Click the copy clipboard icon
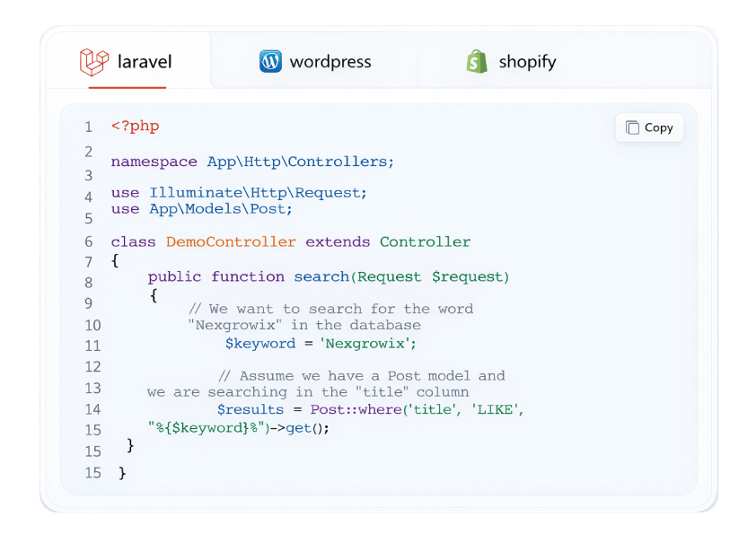This screenshot has height=534, width=756. pos(632,127)
